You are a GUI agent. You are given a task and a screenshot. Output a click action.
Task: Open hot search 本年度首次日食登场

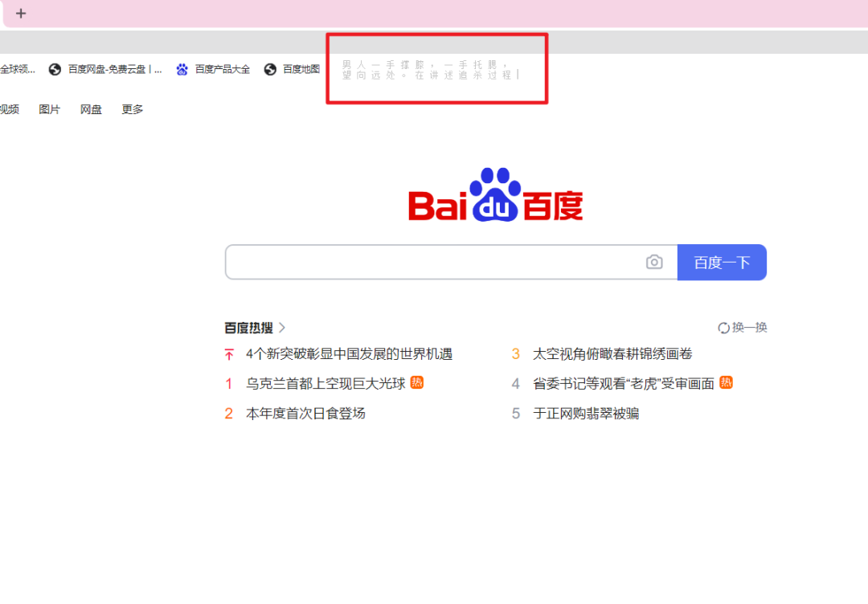point(305,413)
